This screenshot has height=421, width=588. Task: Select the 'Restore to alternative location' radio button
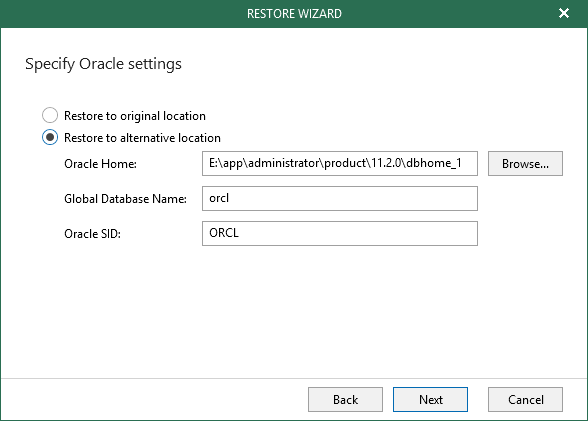[50, 137]
